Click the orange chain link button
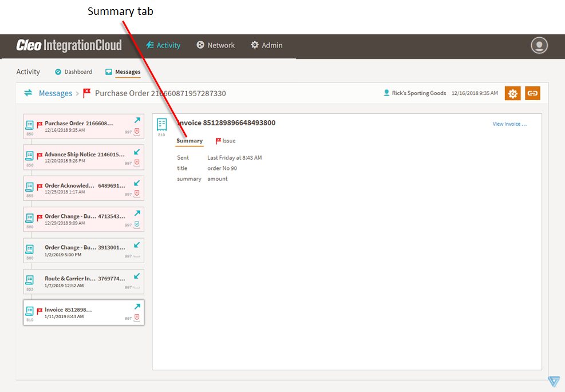 pyautogui.click(x=532, y=93)
